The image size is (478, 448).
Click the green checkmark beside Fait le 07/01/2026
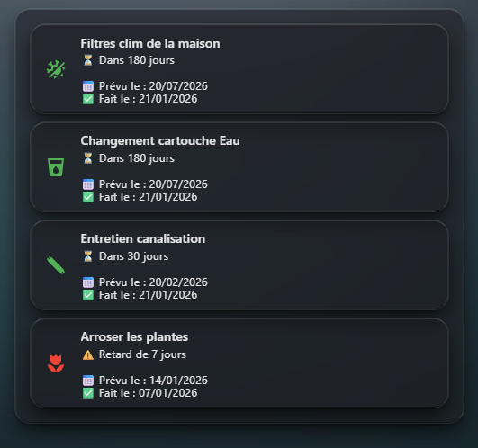(88, 393)
